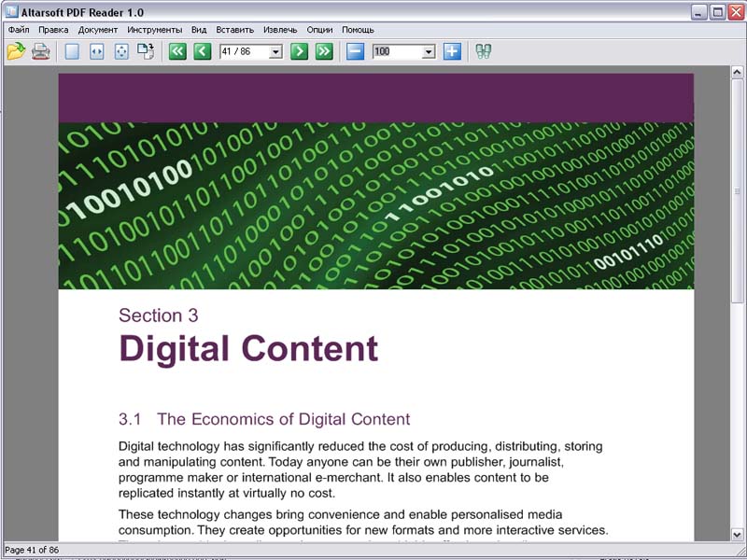Click the 'Section 3' heading text
747x560 pixels.
pyautogui.click(x=158, y=315)
